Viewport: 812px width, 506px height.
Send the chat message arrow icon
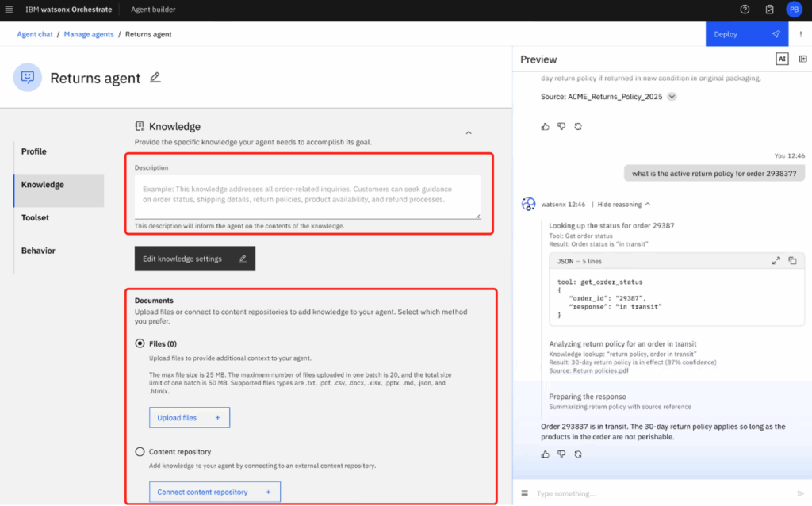[x=800, y=493]
